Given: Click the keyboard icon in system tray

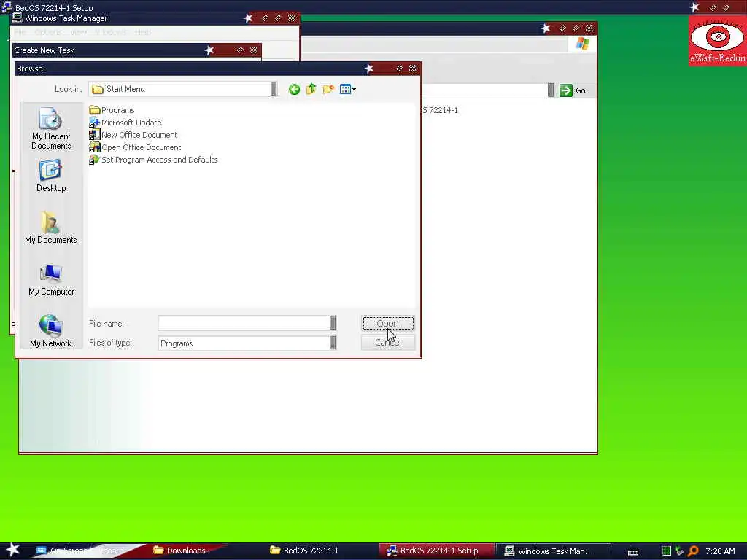Looking at the screenshot, I should 632,552.
